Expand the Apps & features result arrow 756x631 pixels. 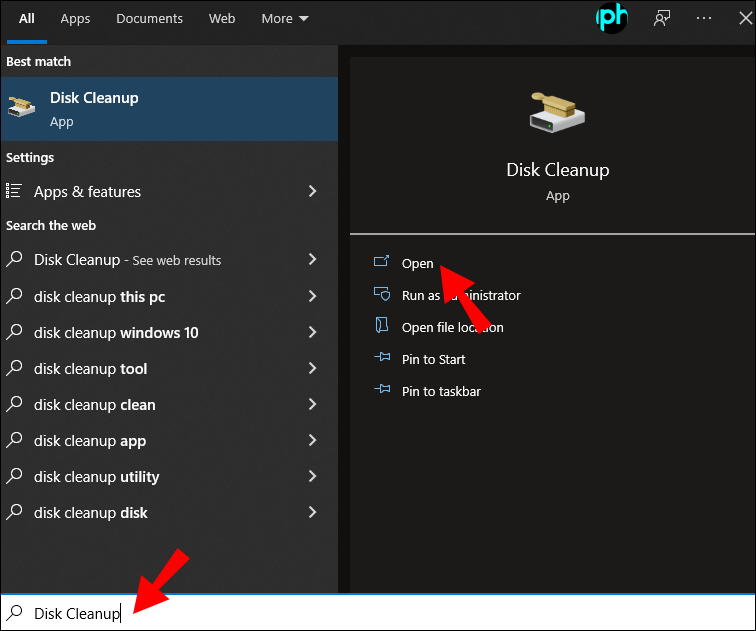point(312,191)
